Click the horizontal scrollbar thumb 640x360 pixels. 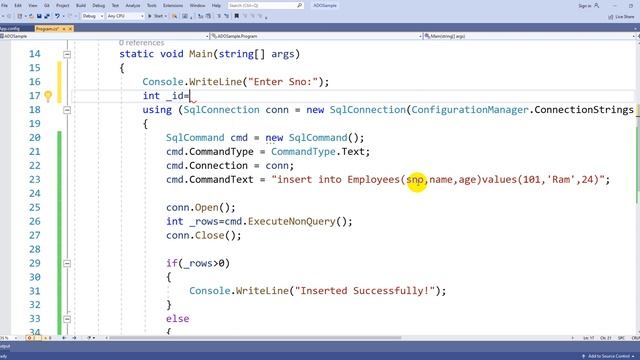[x=255, y=338]
